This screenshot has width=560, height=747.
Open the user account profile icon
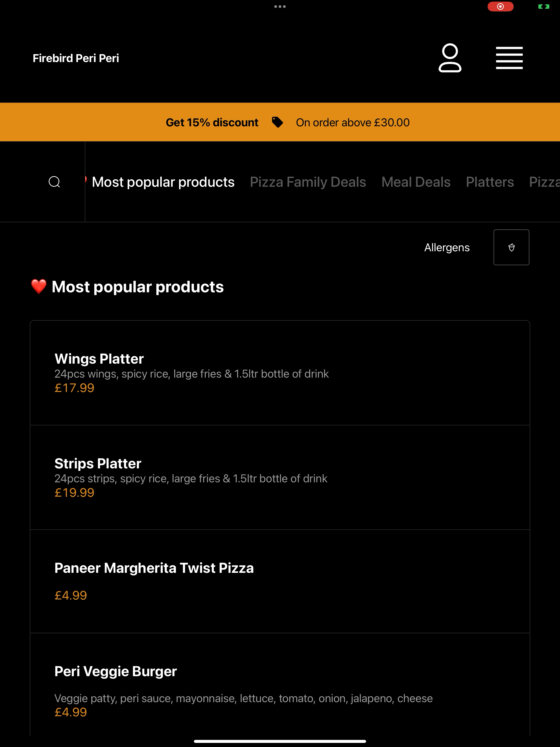click(450, 58)
